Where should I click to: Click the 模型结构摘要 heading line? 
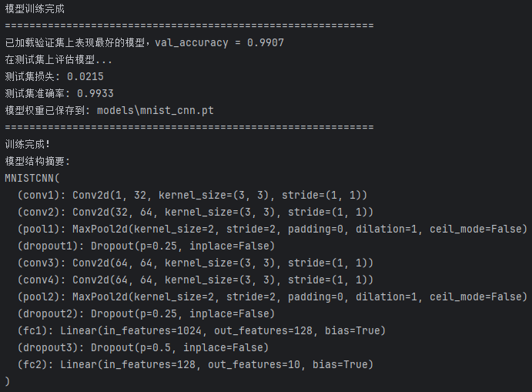point(38,161)
